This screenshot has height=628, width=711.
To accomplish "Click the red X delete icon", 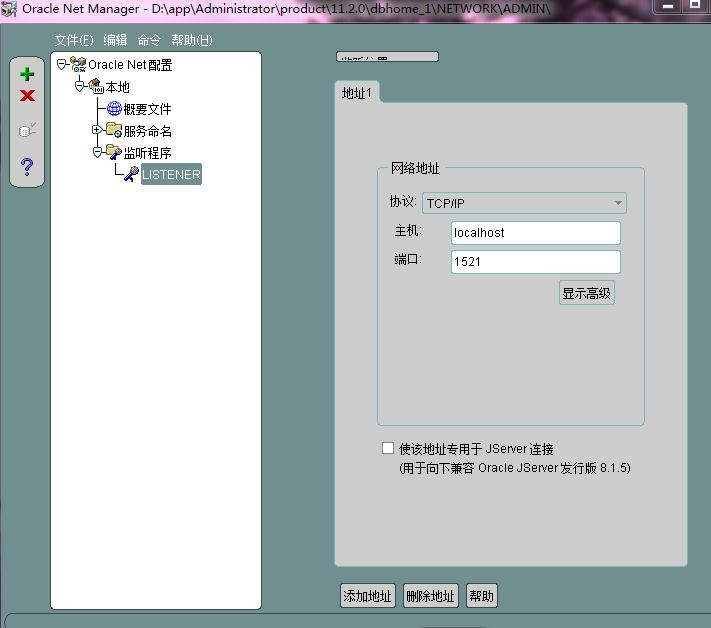I will click(x=27, y=96).
